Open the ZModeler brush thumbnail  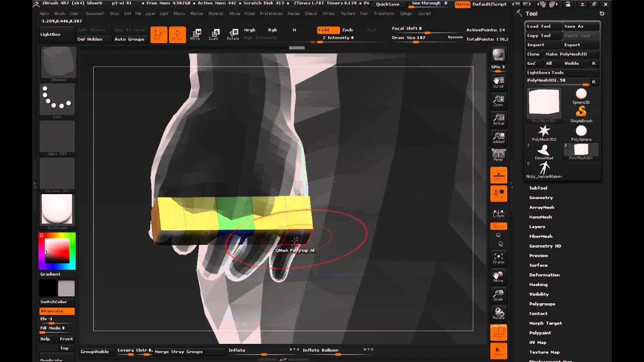pyautogui.click(x=58, y=63)
